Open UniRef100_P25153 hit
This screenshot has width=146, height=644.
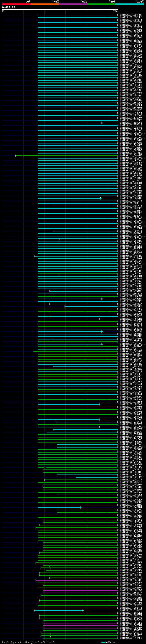click(x=131, y=148)
